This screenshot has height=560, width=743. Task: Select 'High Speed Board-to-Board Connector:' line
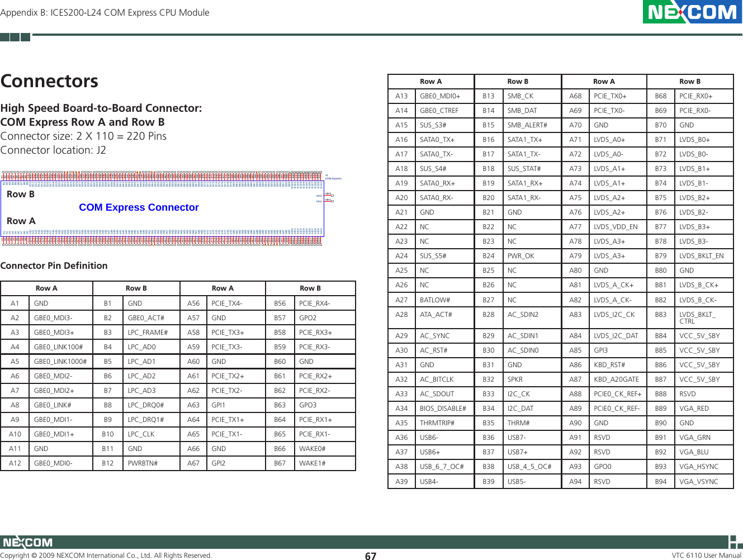pyautogui.click(x=101, y=108)
